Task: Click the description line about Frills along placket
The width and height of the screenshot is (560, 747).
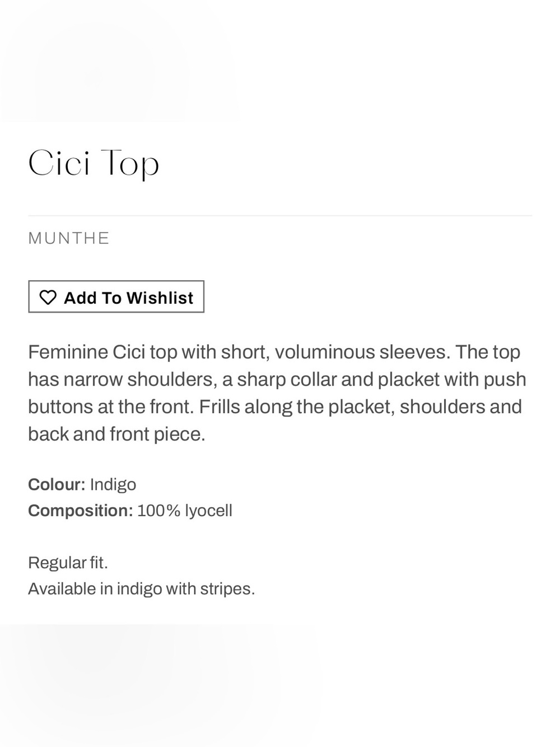Action: click(275, 406)
